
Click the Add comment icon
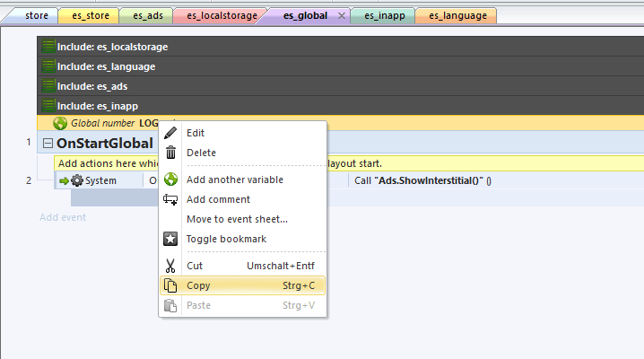(170, 199)
